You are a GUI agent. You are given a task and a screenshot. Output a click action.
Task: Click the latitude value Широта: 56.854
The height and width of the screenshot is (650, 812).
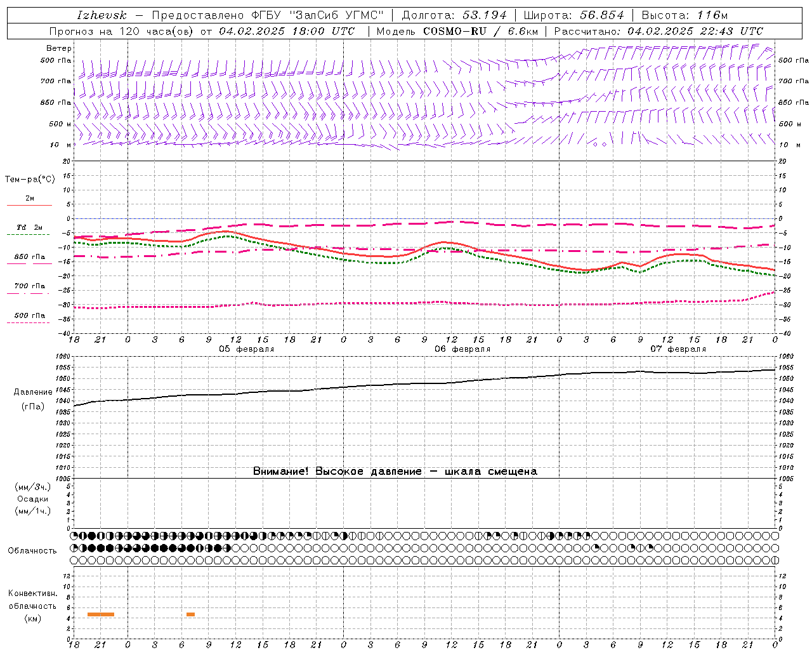[574, 15]
